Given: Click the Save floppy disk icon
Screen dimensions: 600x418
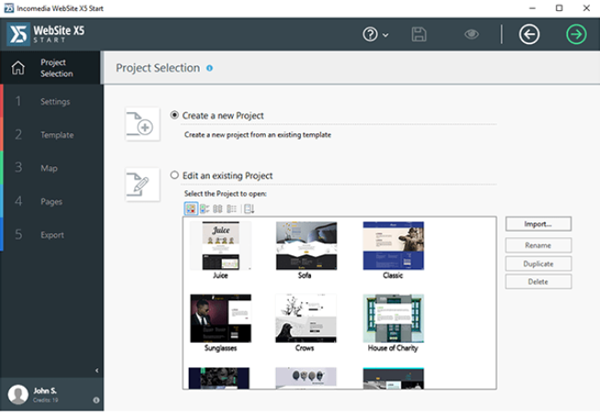Looking at the screenshot, I should tap(420, 34).
